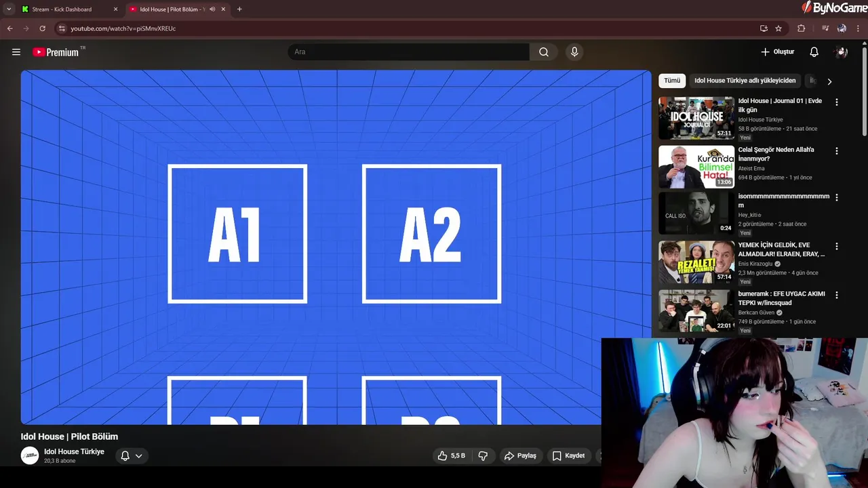The width and height of the screenshot is (868, 488).
Task: Open bumeramk EFE UYGAC video thumbnail
Action: pyautogui.click(x=696, y=311)
